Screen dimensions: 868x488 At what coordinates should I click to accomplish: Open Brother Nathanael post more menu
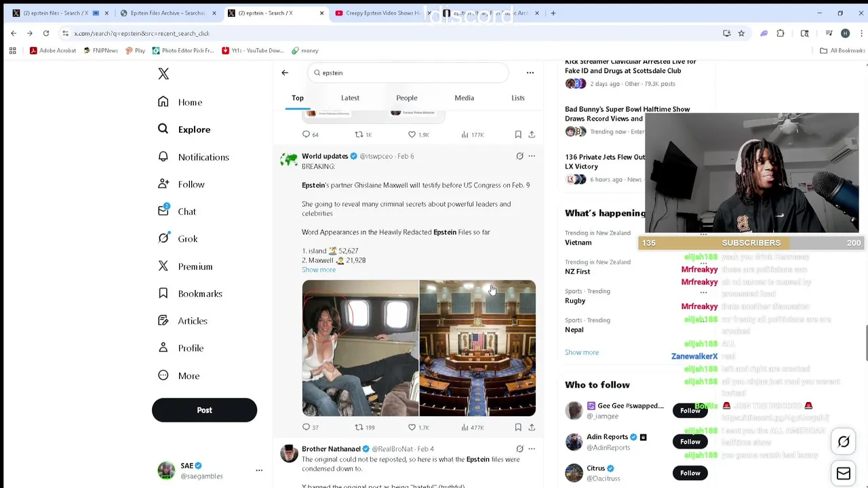pyautogui.click(x=532, y=449)
